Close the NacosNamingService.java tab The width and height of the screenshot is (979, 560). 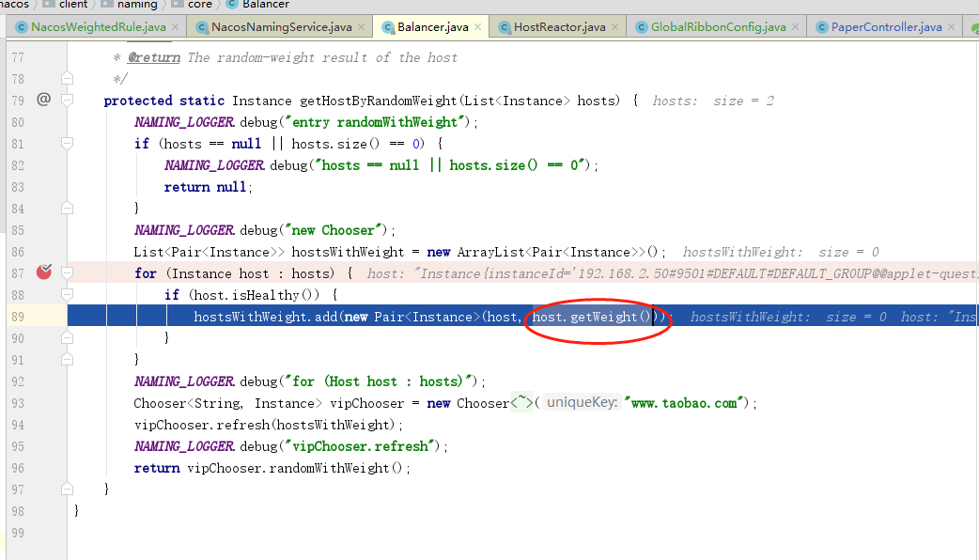pyautogui.click(x=361, y=27)
